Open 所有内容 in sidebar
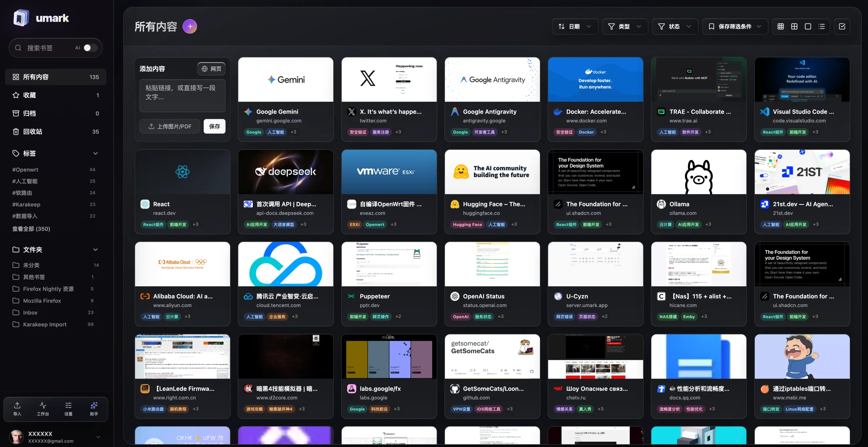The image size is (868, 447). 56,77
